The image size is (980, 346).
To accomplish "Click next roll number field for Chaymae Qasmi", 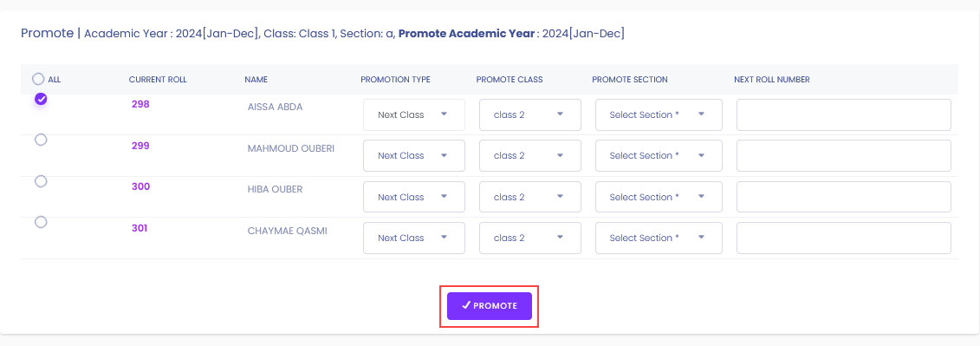I will tap(844, 238).
